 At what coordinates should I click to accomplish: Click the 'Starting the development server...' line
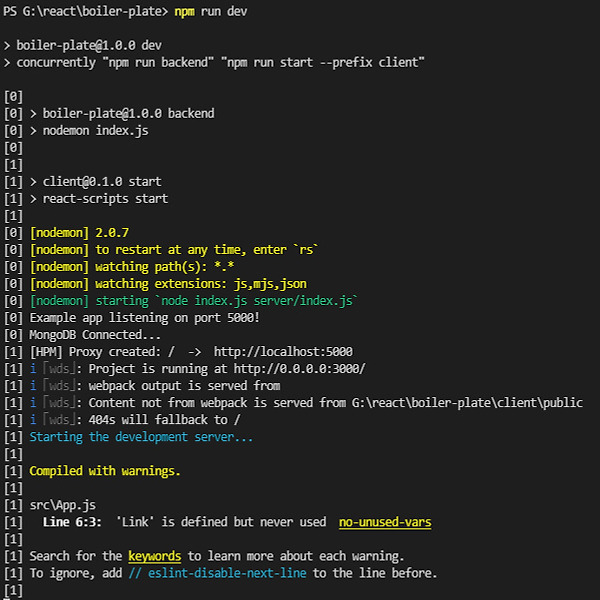pos(141,437)
